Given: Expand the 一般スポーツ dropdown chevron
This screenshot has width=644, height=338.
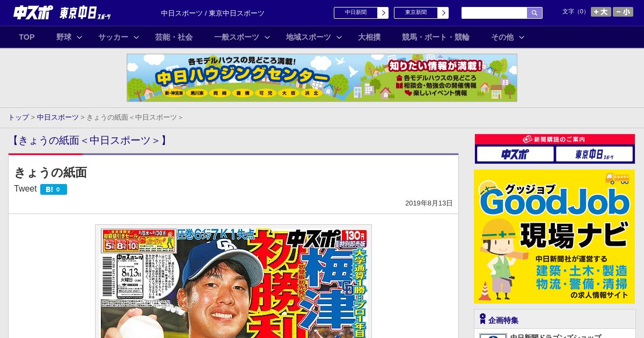Looking at the screenshot, I should 267,37.
